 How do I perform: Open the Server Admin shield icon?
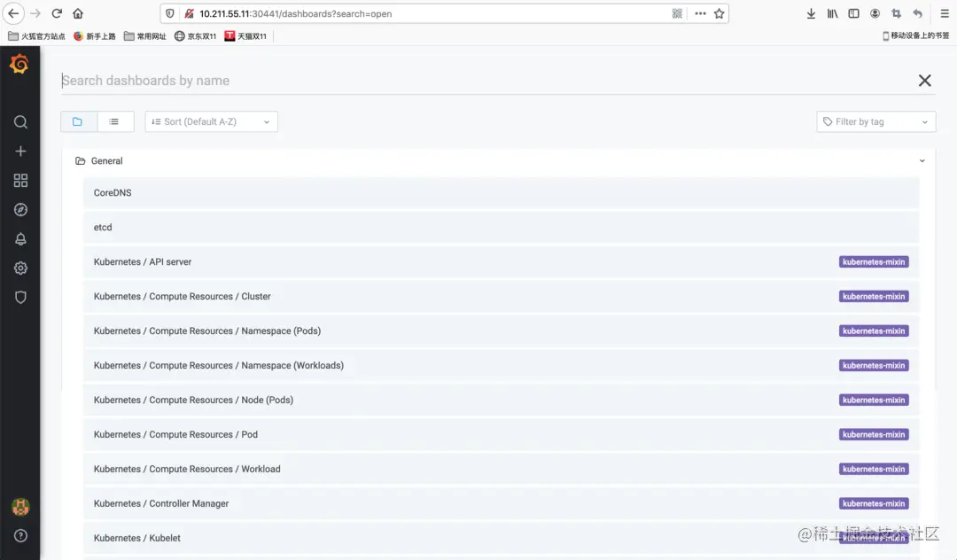point(20,298)
